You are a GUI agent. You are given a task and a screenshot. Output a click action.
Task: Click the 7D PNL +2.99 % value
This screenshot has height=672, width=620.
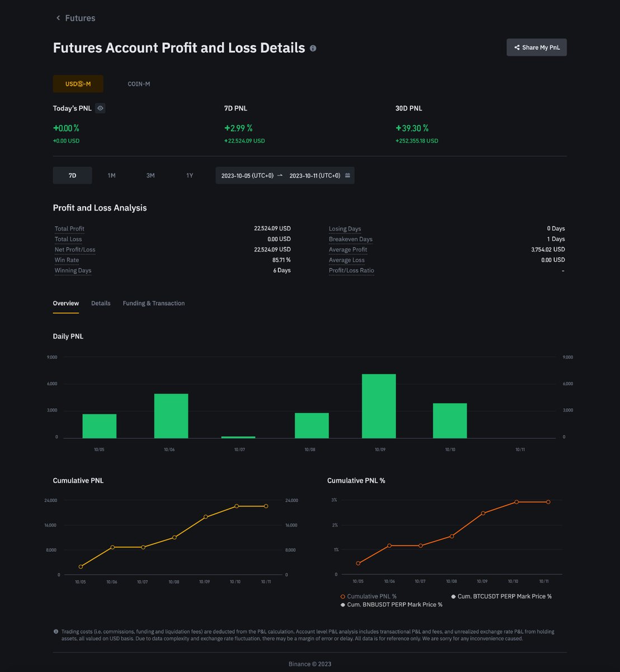point(238,128)
